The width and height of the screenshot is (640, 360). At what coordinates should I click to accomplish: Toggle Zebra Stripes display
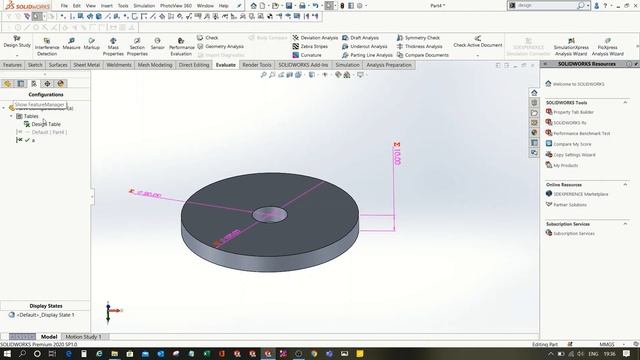pos(310,47)
